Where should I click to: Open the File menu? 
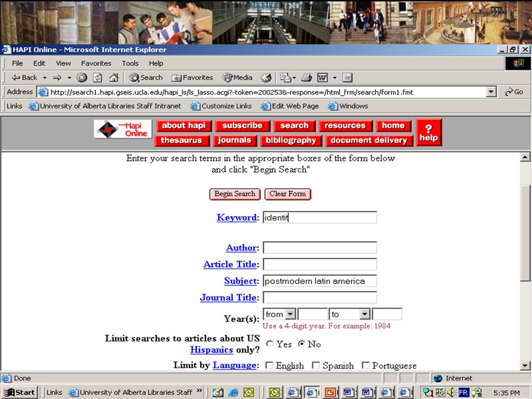coord(17,63)
